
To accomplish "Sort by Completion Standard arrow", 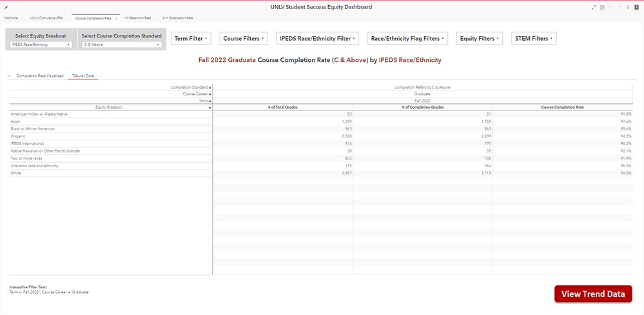I will click(x=210, y=88).
